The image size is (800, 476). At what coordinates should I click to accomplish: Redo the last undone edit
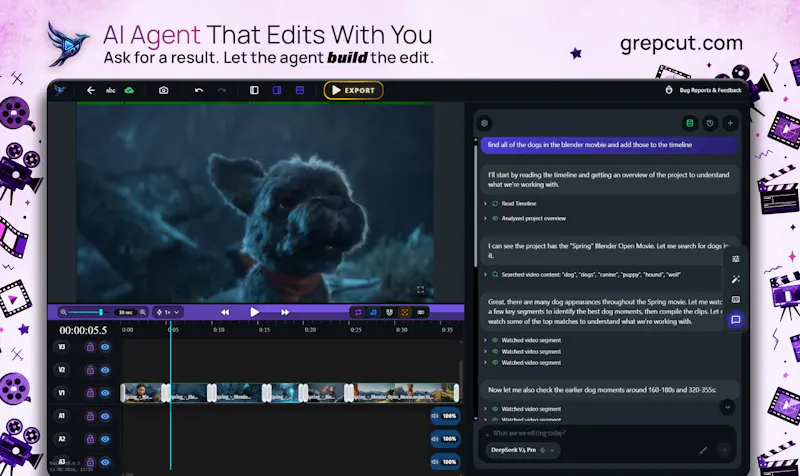point(221,90)
